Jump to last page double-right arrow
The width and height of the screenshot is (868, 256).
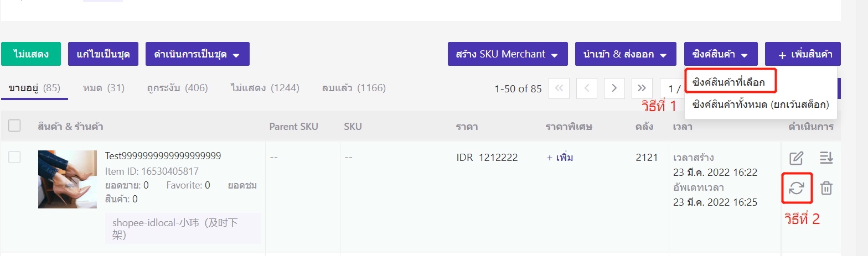tap(642, 88)
